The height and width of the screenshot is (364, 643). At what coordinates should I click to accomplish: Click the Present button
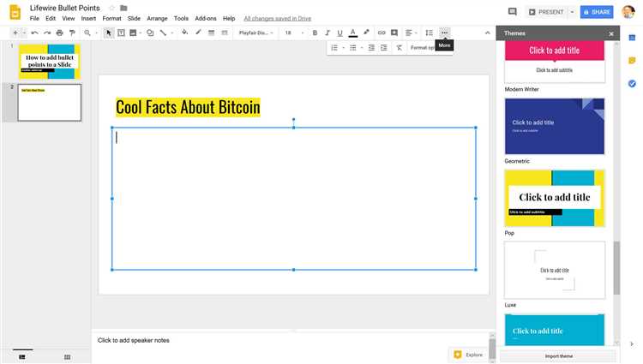[x=546, y=12]
